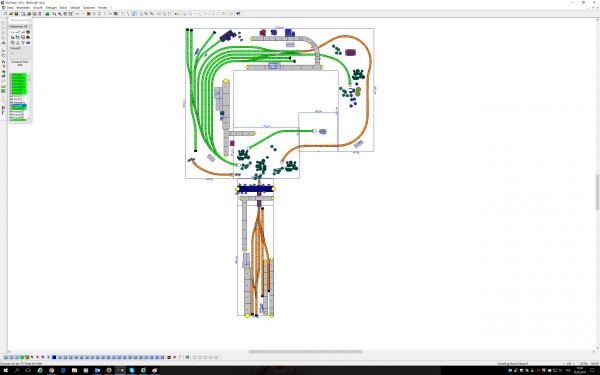Click the printer icon in top toolbar
This screenshot has width=600, height=375.
click(29, 14)
